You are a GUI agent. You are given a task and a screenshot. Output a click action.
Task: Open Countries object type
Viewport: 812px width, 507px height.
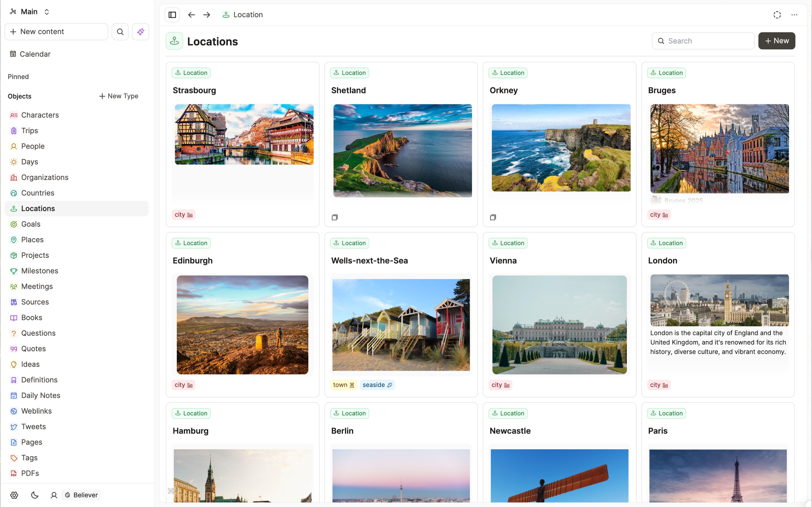point(38,193)
